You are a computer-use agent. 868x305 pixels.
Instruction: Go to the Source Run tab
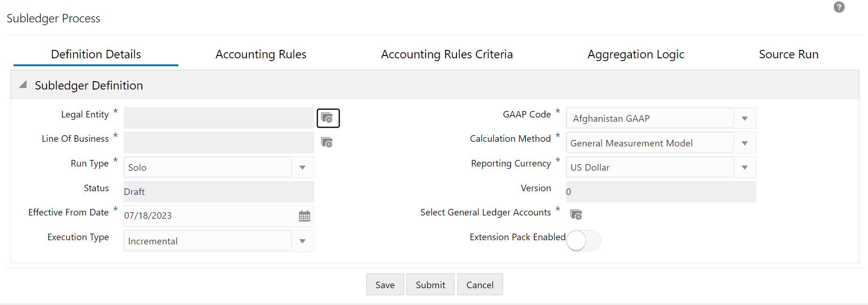pyautogui.click(x=788, y=55)
